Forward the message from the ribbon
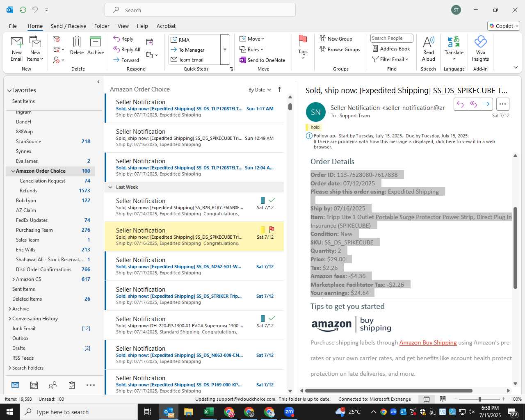The height and width of the screenshot is (420, 525). tap(126, 60)
